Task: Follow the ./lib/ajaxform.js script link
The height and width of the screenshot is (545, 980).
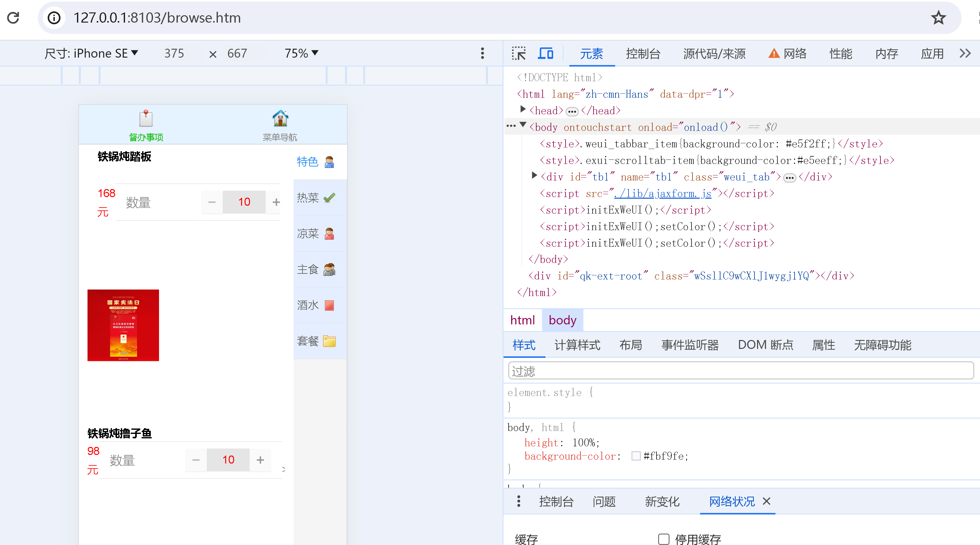Action: coord(663,194)
